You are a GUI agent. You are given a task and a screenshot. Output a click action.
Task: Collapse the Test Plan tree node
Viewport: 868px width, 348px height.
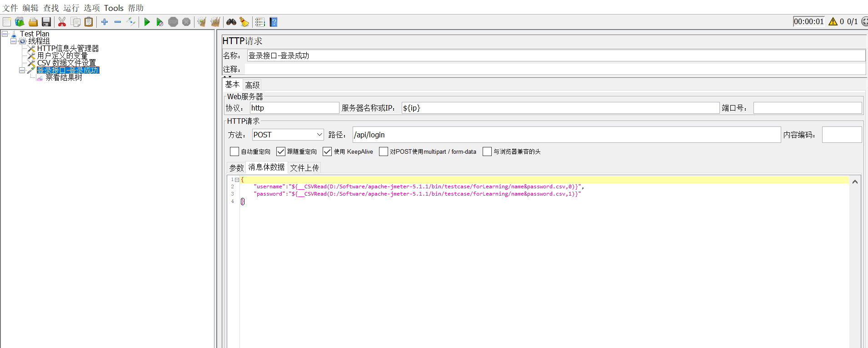click(5, 34)
